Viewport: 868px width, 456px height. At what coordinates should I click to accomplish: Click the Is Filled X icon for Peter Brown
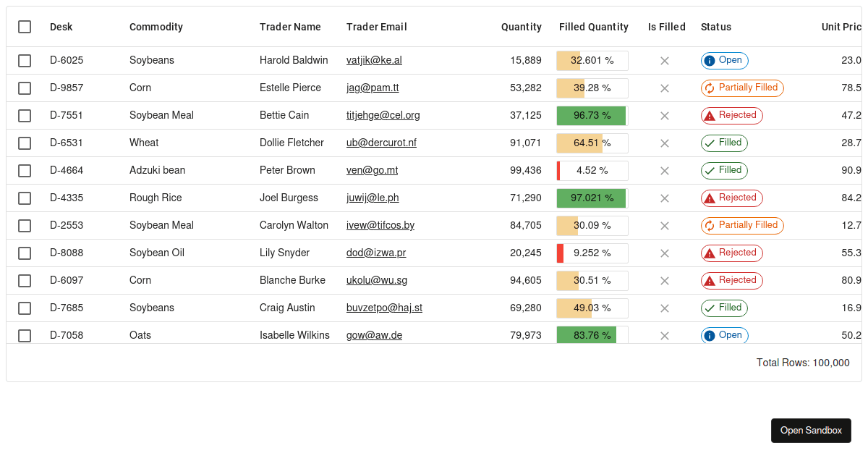[665, 171]
